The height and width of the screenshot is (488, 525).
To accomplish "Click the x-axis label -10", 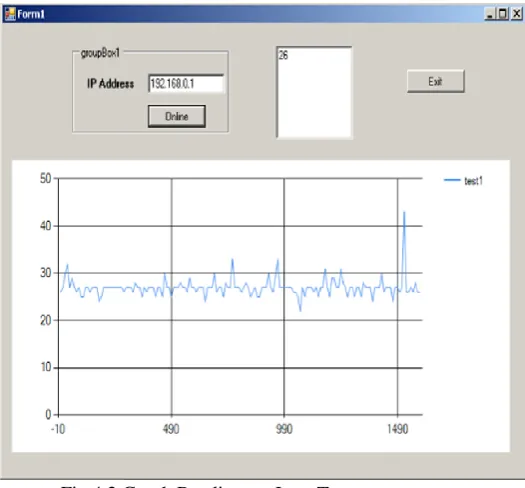I will tap(58, 429).
